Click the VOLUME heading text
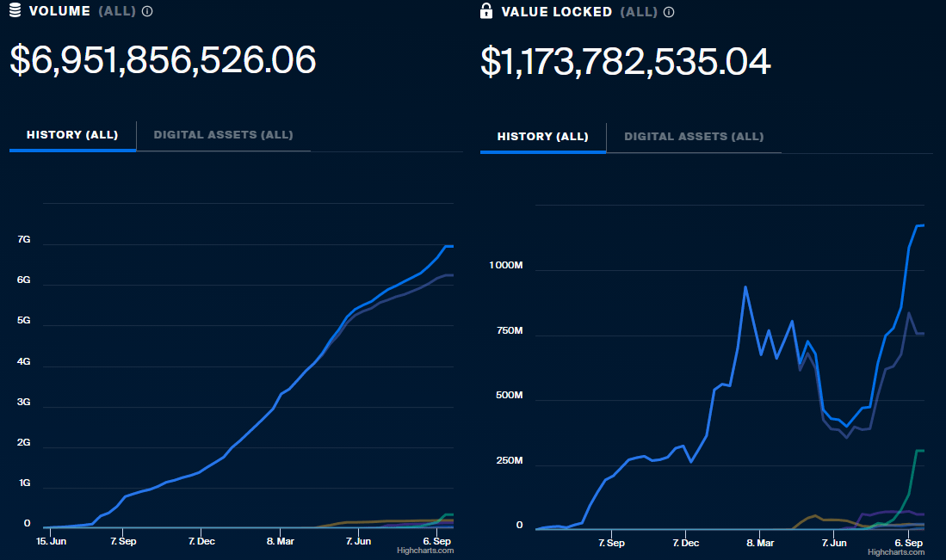 coord(59,12)
